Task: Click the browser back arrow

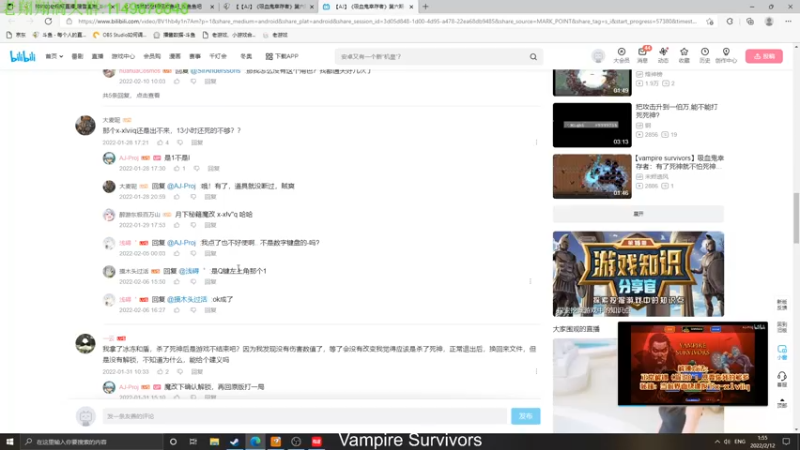Action: click(x=12, y=21)
